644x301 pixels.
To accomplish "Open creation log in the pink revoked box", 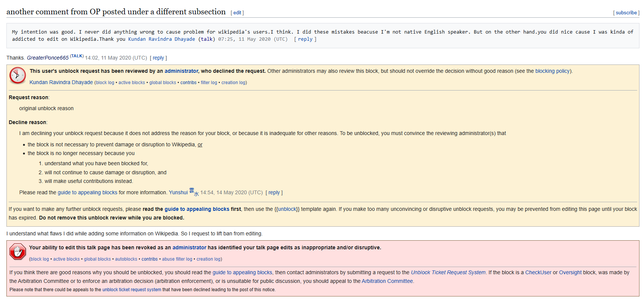I will click(x=209, y=259).
